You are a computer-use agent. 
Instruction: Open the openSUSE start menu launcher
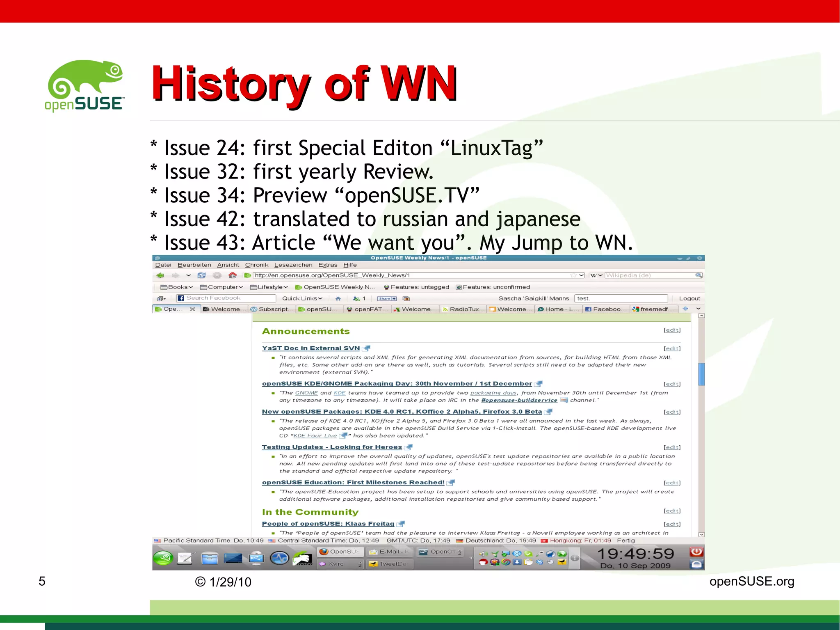[x=163, y=558]
